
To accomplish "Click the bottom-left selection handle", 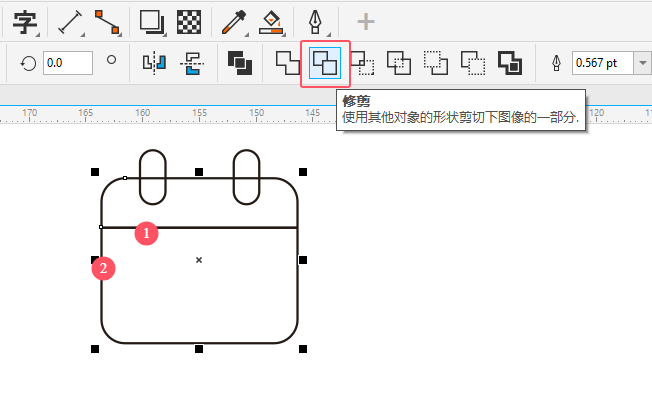I will click(95, 349).
